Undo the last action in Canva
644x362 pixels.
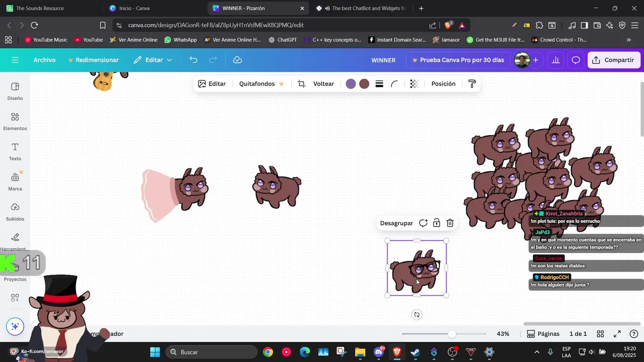pos(193,60)
